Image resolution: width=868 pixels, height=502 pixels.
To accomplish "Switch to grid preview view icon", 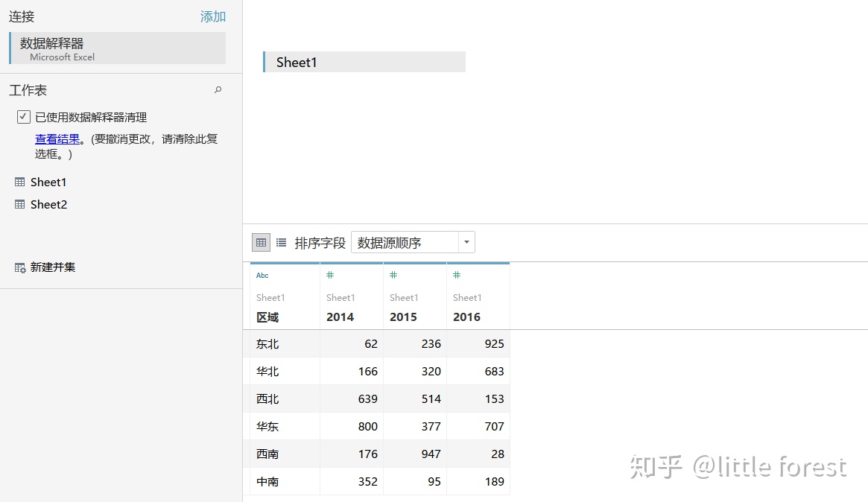I will point(262,242).
